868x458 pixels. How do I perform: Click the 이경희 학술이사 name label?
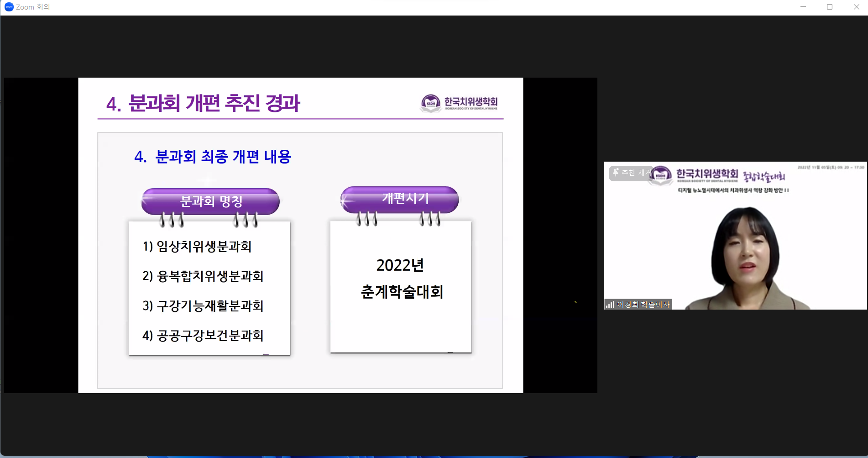[643, 305]
